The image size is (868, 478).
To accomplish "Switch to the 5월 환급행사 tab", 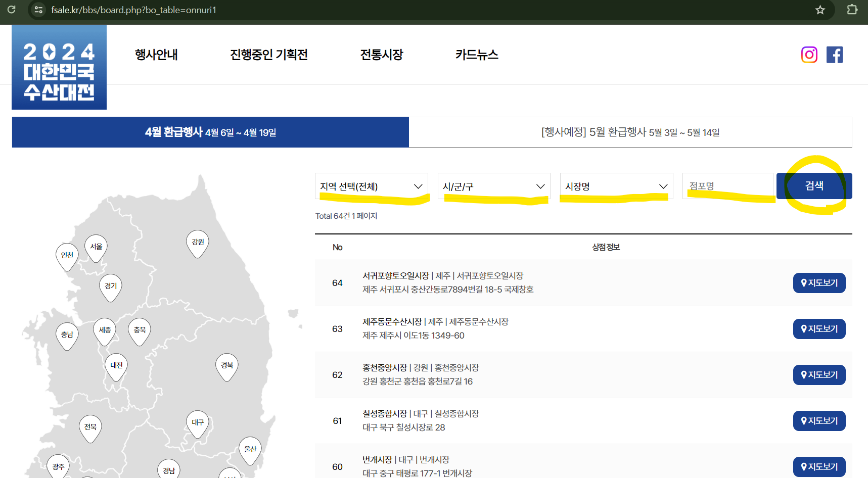I will point(630,132).
